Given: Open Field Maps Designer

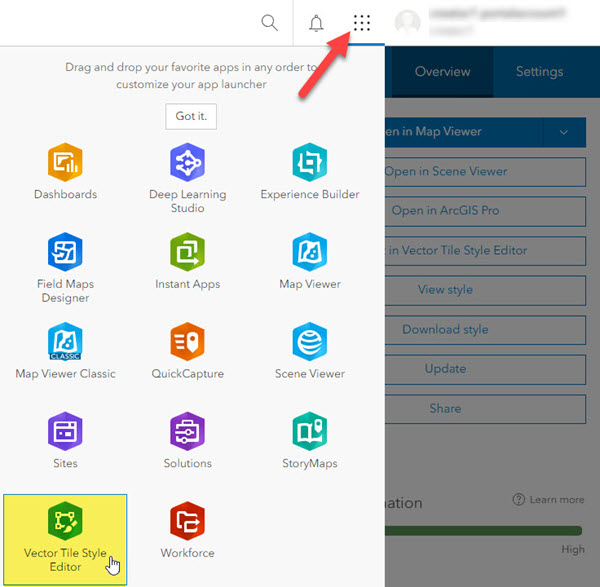Looking at the screenshot, I should point(65,252).
